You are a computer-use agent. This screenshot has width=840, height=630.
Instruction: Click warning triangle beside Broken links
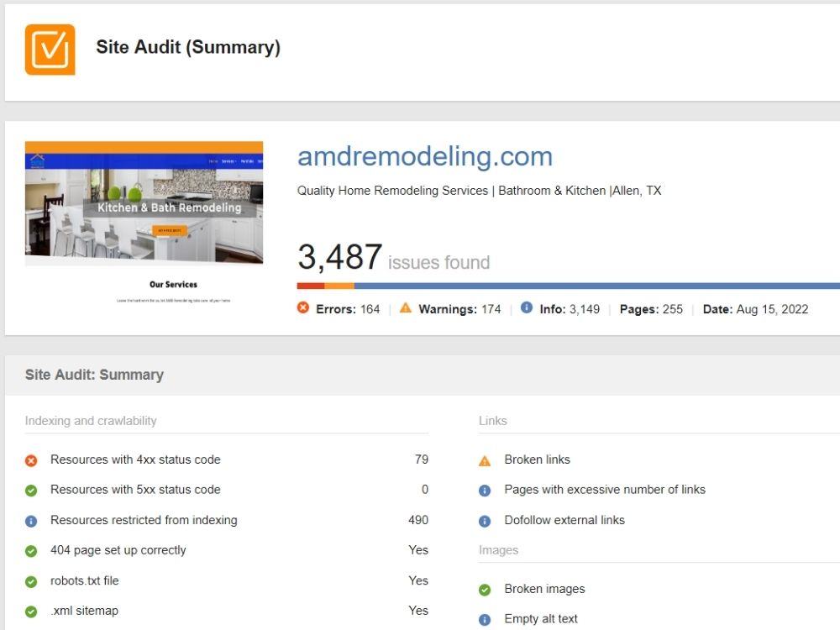click(485, 460)
